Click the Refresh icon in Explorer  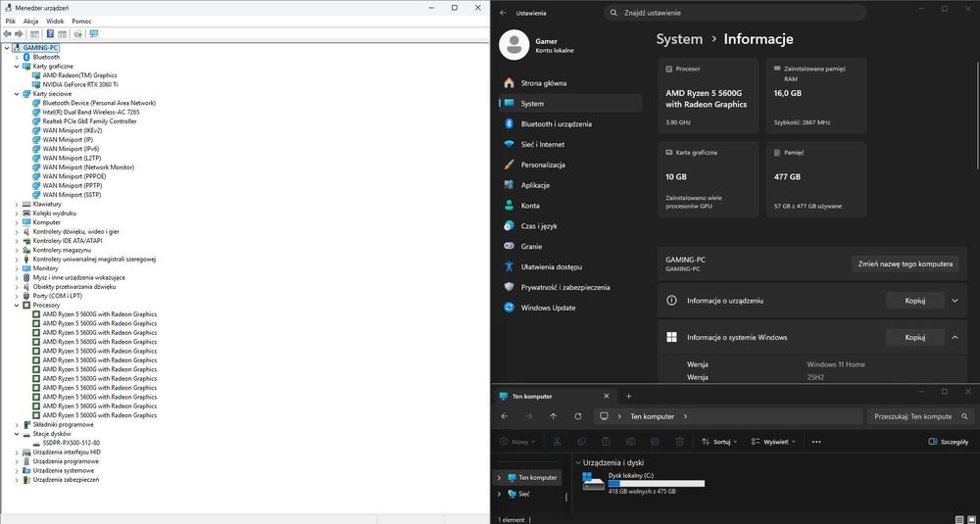577,416
